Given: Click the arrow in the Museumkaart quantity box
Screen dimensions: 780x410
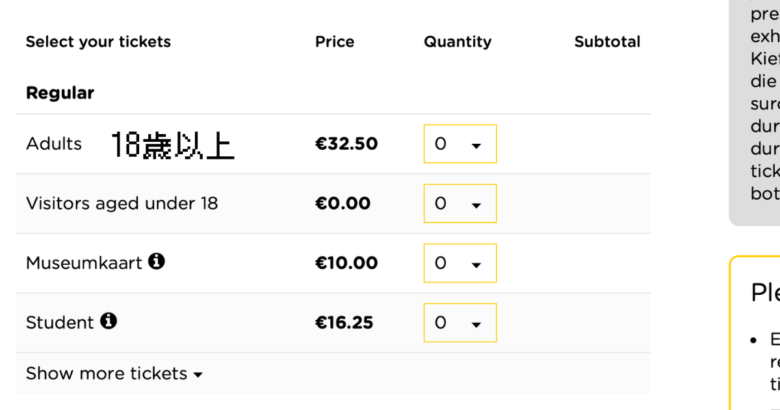Looking at the screenshot, I should [476, 265].
